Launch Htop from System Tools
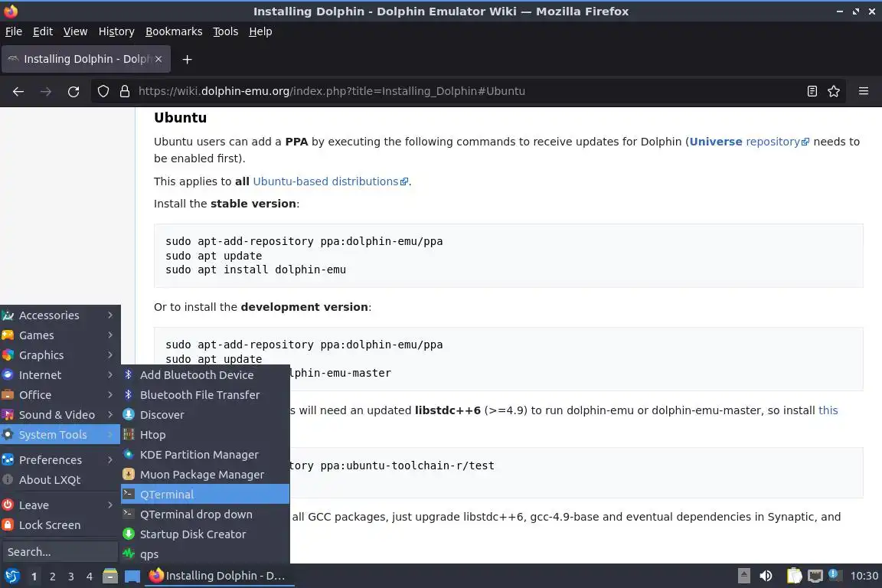Viewport: 882px width, 588px height. pyautogui.click(x=205, y=434)
